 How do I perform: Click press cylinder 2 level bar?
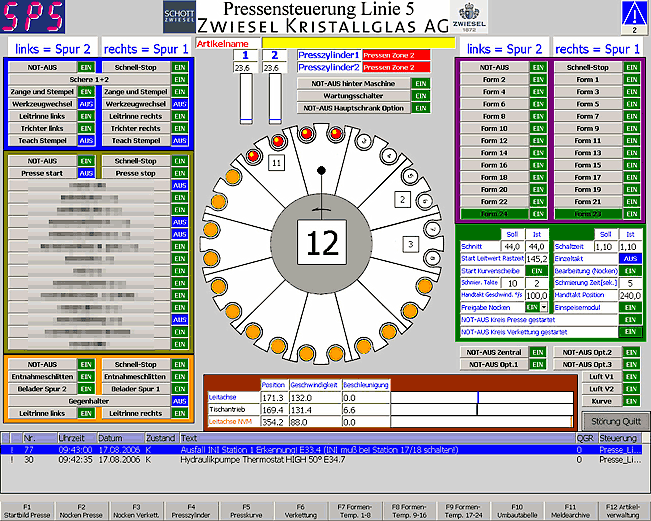click(275, 99)
